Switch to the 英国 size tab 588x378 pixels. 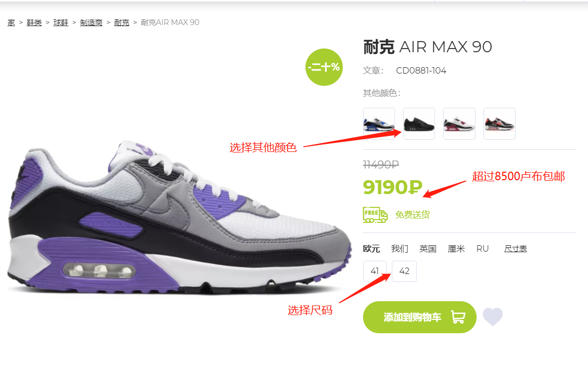point(428,248)
